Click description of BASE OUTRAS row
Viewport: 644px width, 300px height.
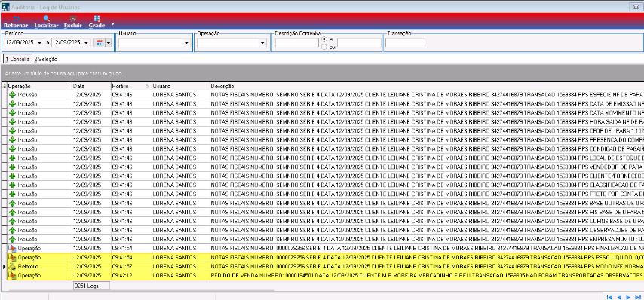click(427, 204)
